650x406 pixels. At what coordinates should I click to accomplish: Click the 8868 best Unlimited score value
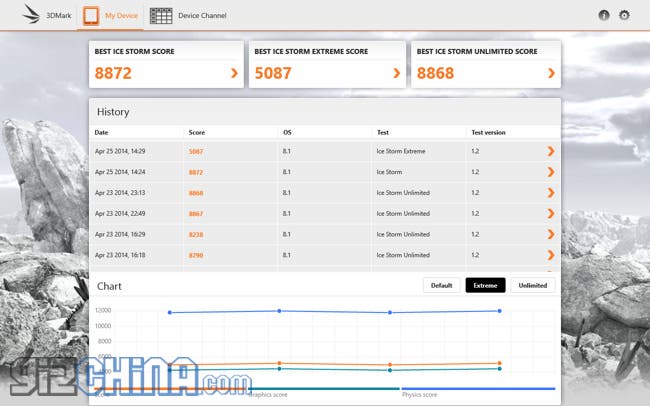coord(435,73)
